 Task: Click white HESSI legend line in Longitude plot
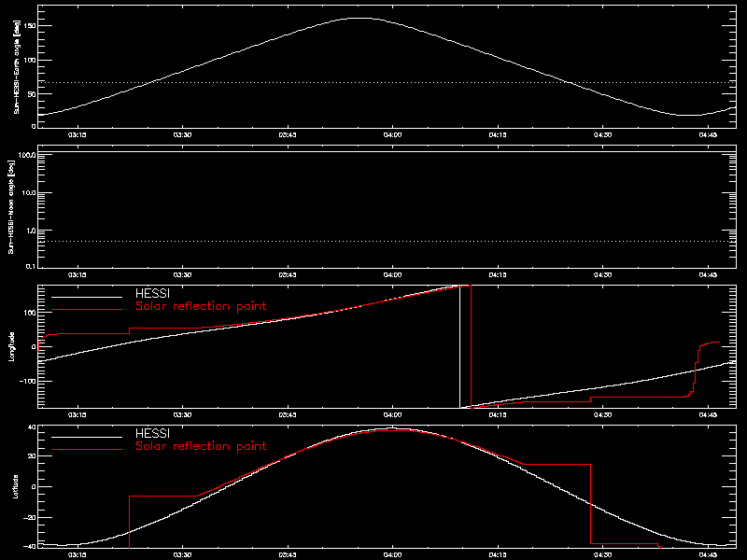coord(87,297)
